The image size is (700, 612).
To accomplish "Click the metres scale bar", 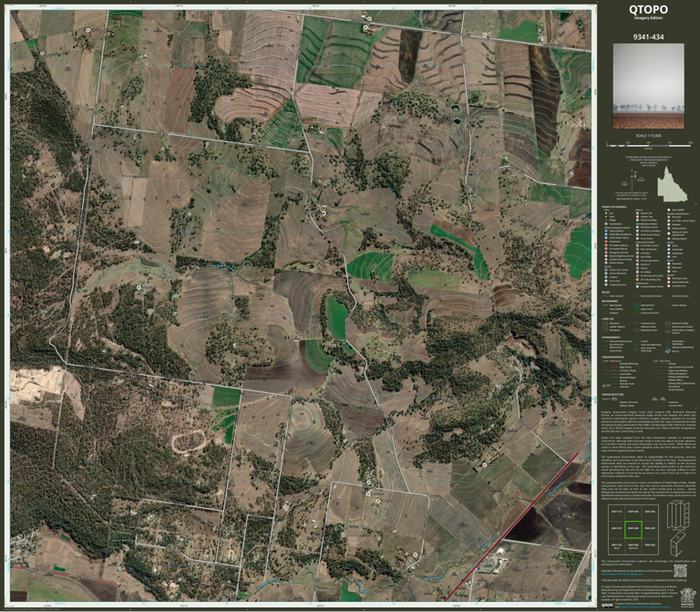I will pos(649,145).
